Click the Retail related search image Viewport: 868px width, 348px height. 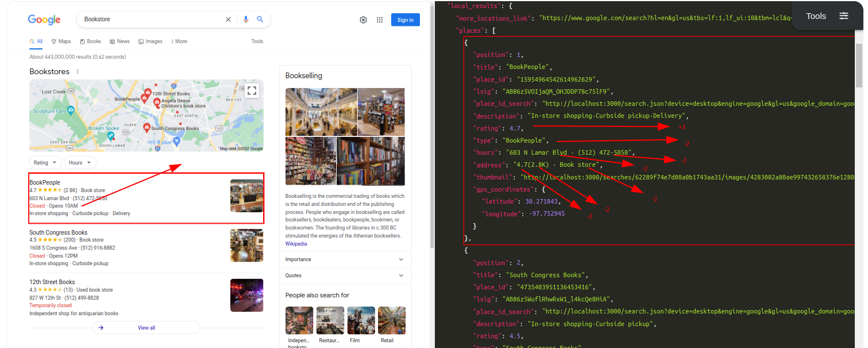point(392,320)
